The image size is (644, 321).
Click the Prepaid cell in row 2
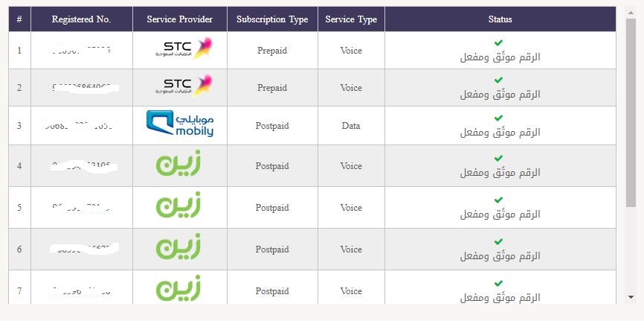(x=272, y=88)
